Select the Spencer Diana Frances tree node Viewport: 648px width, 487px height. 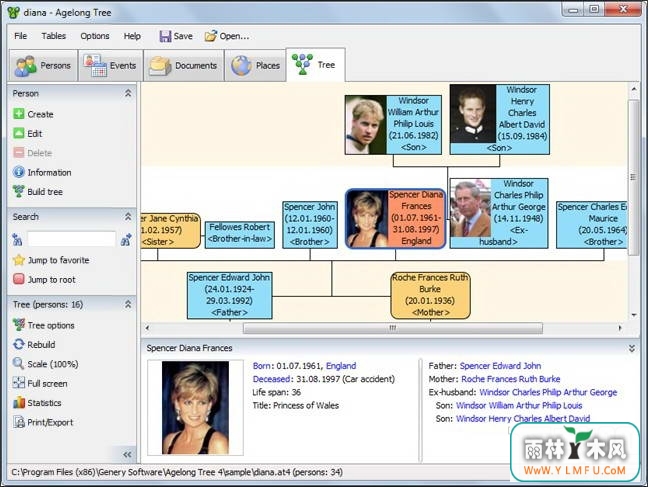[395, 219]
